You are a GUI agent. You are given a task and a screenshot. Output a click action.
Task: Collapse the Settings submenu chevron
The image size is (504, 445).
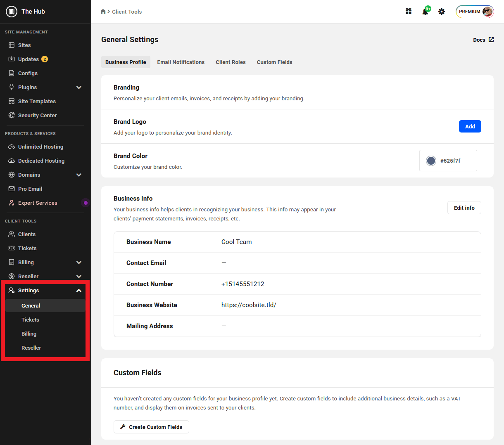pyautogui.click(x=79, y=290)
